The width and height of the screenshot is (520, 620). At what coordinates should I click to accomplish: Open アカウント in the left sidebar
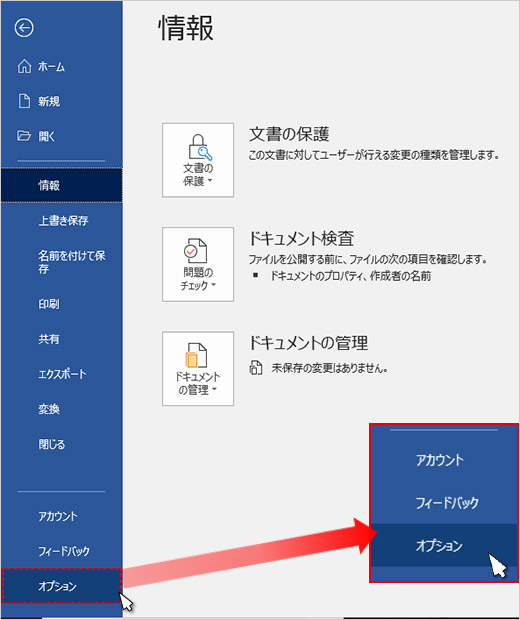pos(61,516)
